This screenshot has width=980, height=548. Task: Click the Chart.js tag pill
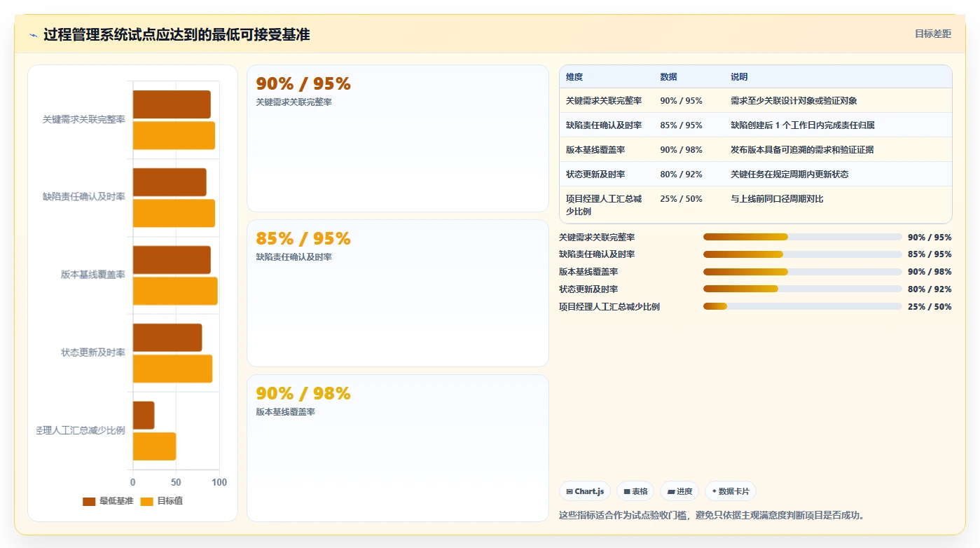point(585,491)
